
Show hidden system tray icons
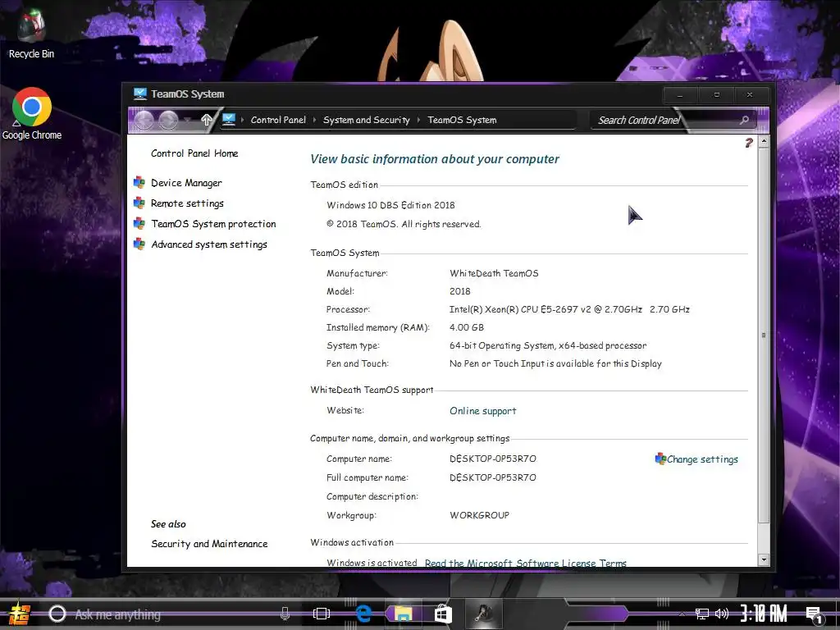tap(682, 614)
